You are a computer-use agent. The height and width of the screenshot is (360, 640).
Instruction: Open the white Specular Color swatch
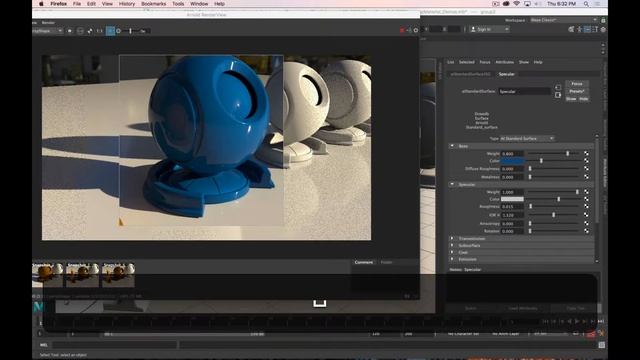[512, 199]
